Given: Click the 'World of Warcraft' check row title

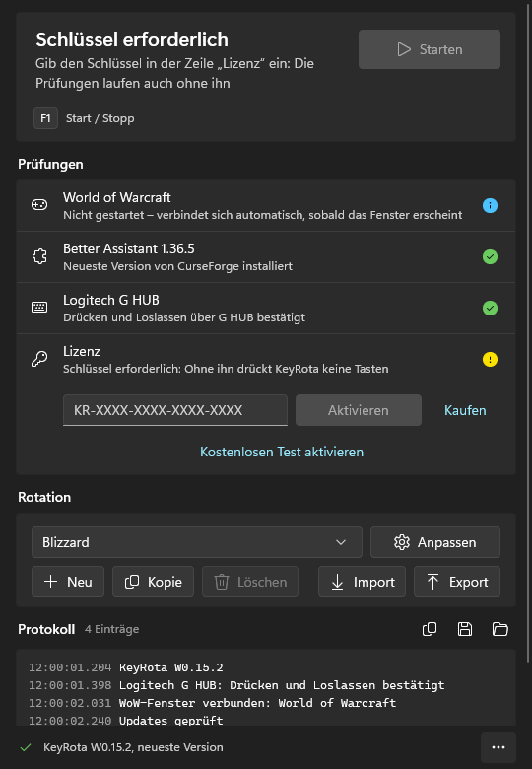Looking at the screenshot, I should [x=116, y=197].
